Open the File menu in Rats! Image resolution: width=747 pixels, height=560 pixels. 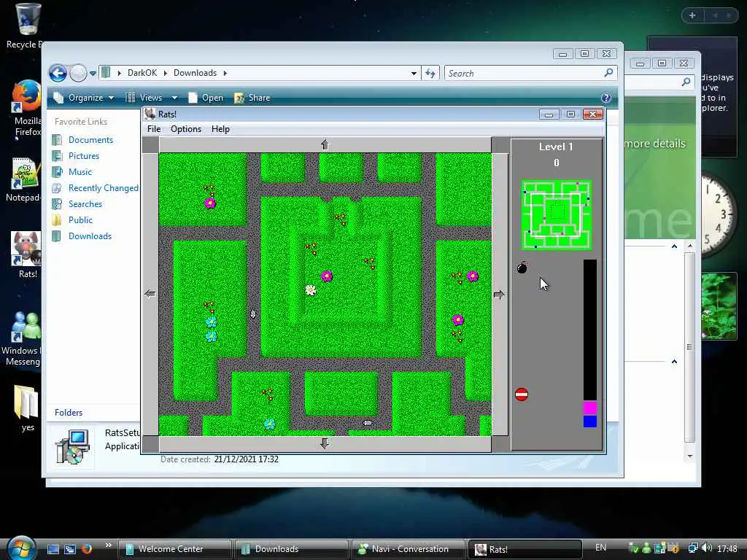tap(154, 129)
